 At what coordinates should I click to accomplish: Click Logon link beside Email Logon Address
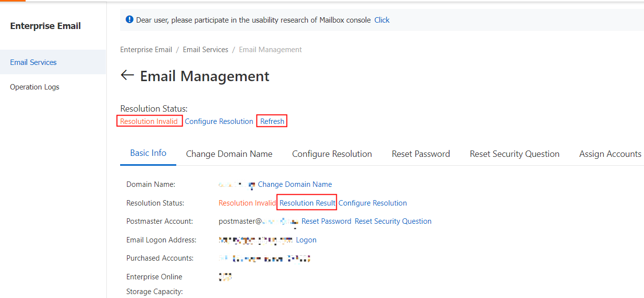306,240
